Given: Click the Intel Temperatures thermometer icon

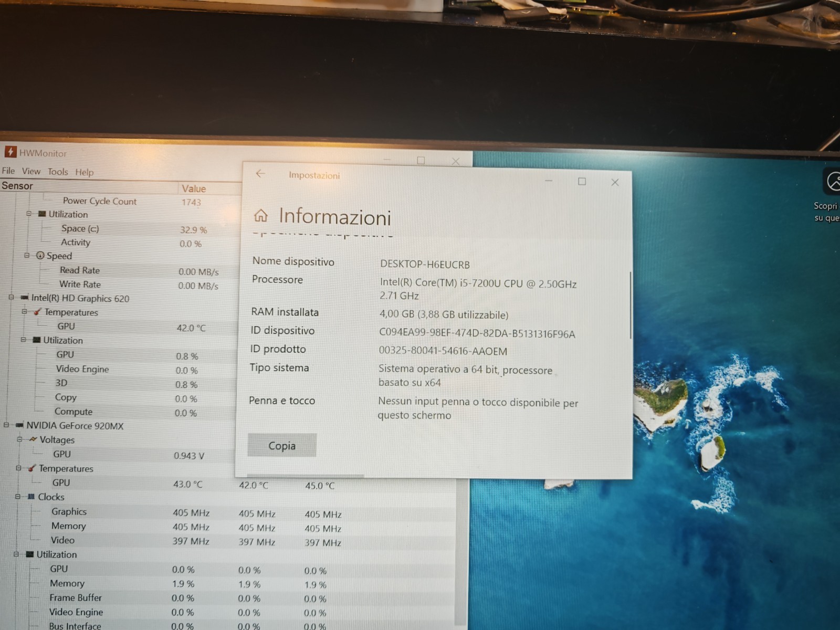Looking at the screenshot, I should (x=37, y=312).
